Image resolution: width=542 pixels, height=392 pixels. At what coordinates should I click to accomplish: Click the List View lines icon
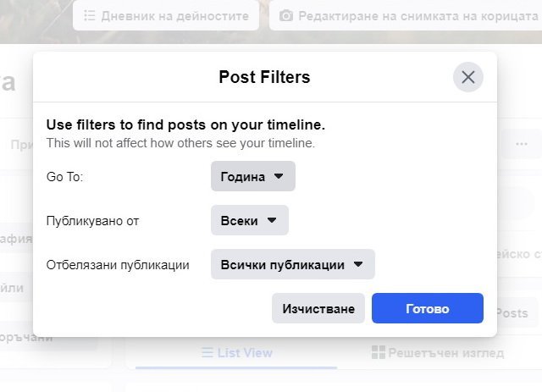point(207,353)
